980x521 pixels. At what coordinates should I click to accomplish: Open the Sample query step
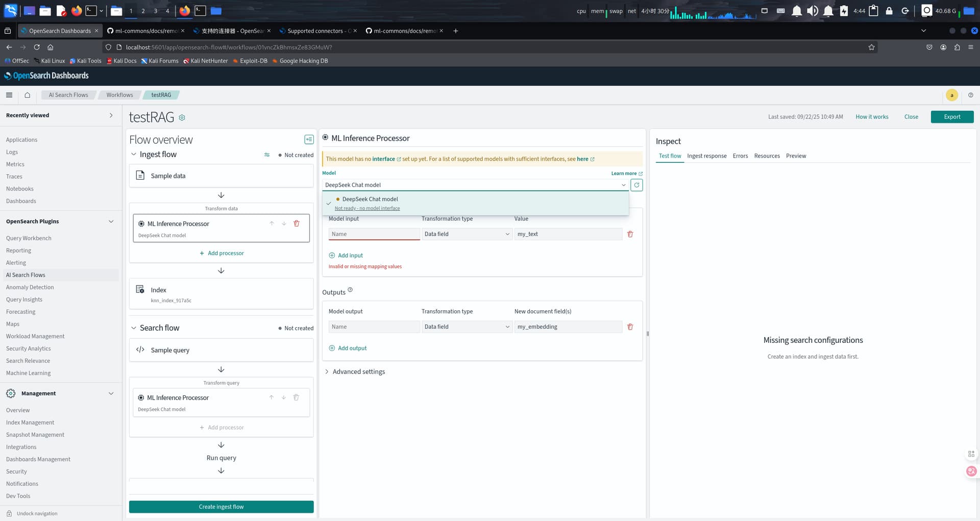222,350
